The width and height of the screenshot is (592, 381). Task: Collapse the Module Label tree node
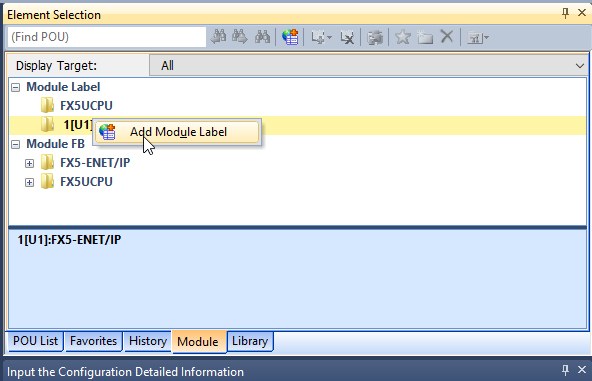pyautogui.click(x=15, y=88)
